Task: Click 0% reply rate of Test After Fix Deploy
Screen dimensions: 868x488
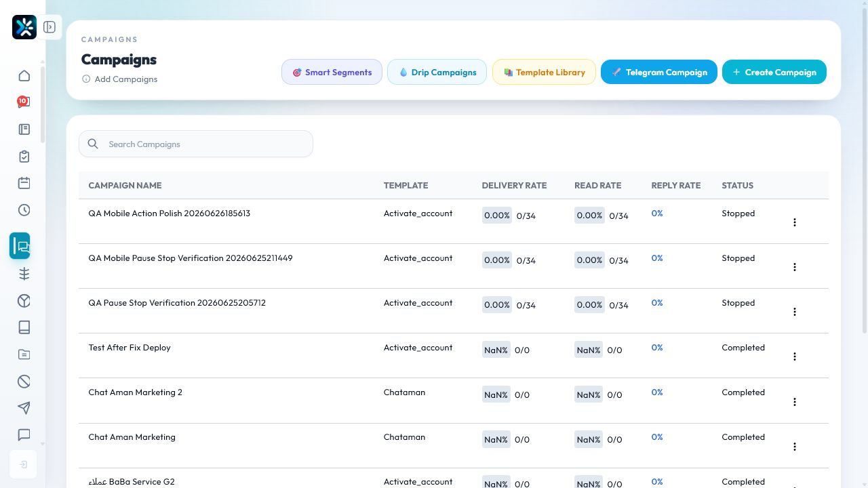Action: click(657, 348)
